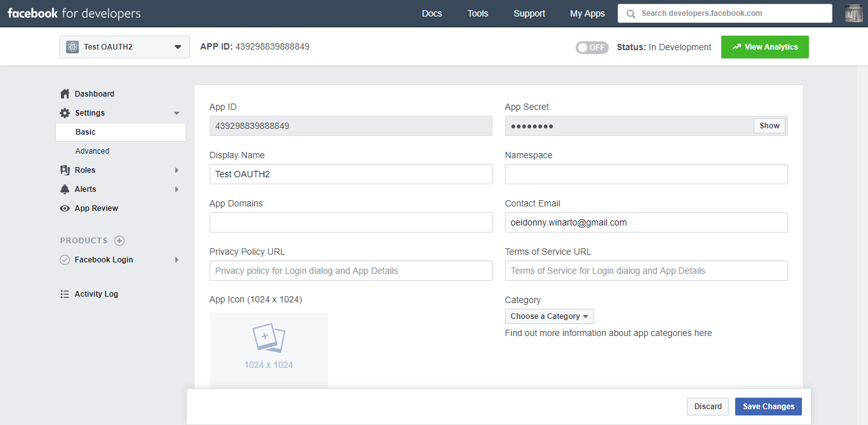Image resolution: width=868 pixels, height=425 pixels.
Task: Open the Support menu
Action: pos(529,13)
